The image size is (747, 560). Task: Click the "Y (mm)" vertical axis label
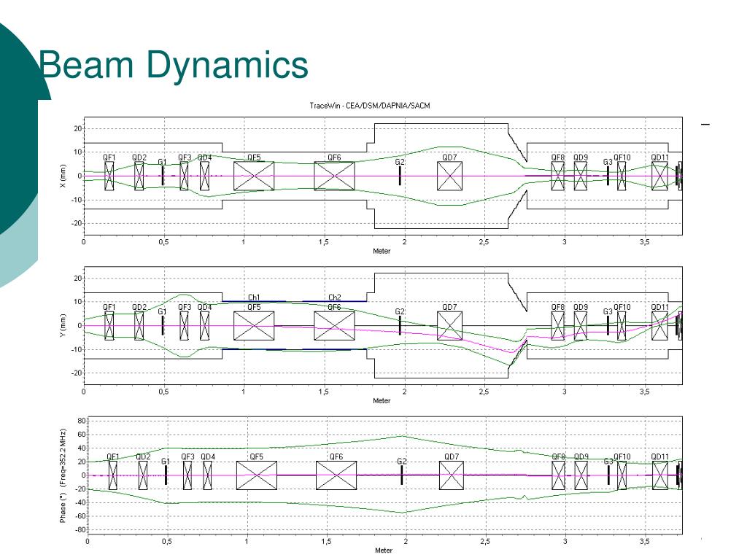tap(63, 326)
